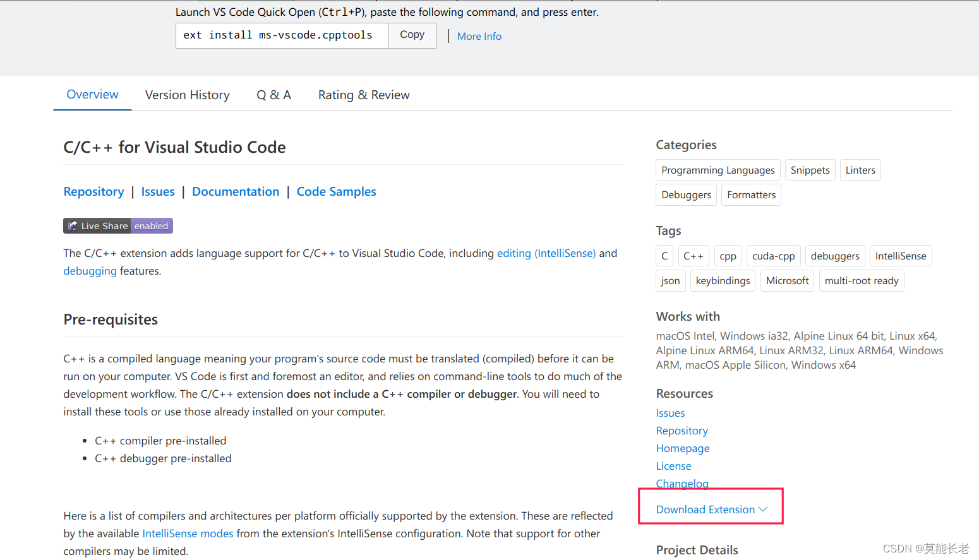The height and width of the screenshot is (560, 979).
Task: Select the cuda-cpp tag
Action: coord(774,256)
